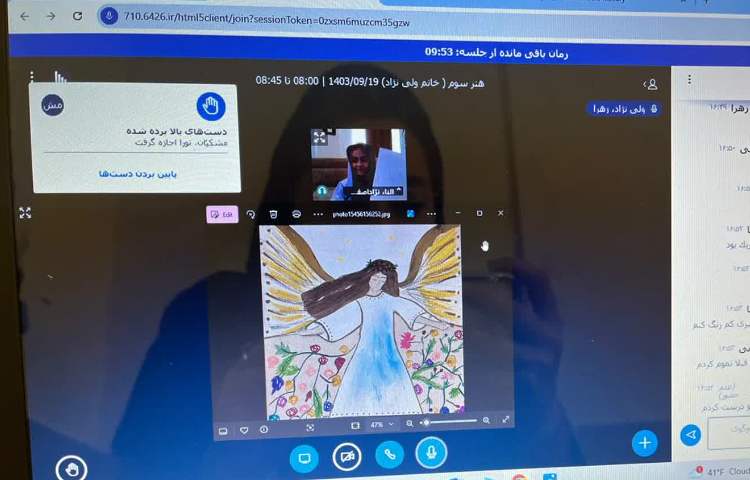Click the raised hand icon in notification

point(211,106)
